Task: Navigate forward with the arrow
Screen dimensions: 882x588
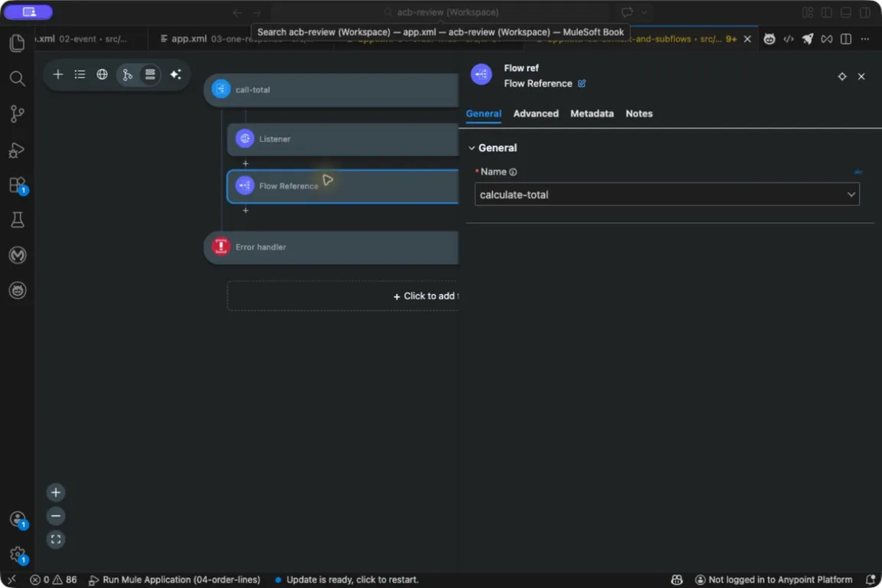Action: tap(256, 12)
